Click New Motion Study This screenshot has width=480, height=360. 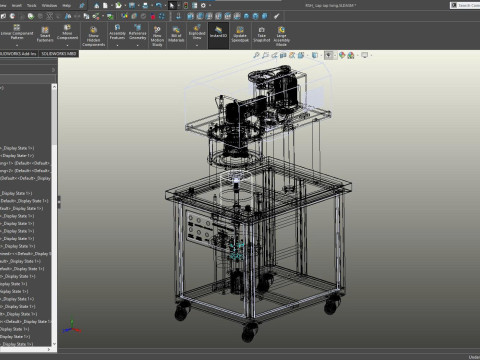157,37
